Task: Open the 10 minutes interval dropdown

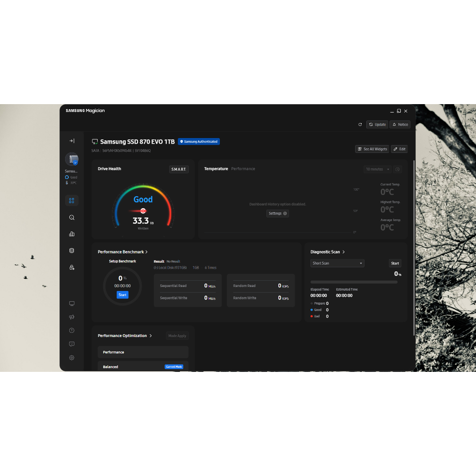Action: 377,169
